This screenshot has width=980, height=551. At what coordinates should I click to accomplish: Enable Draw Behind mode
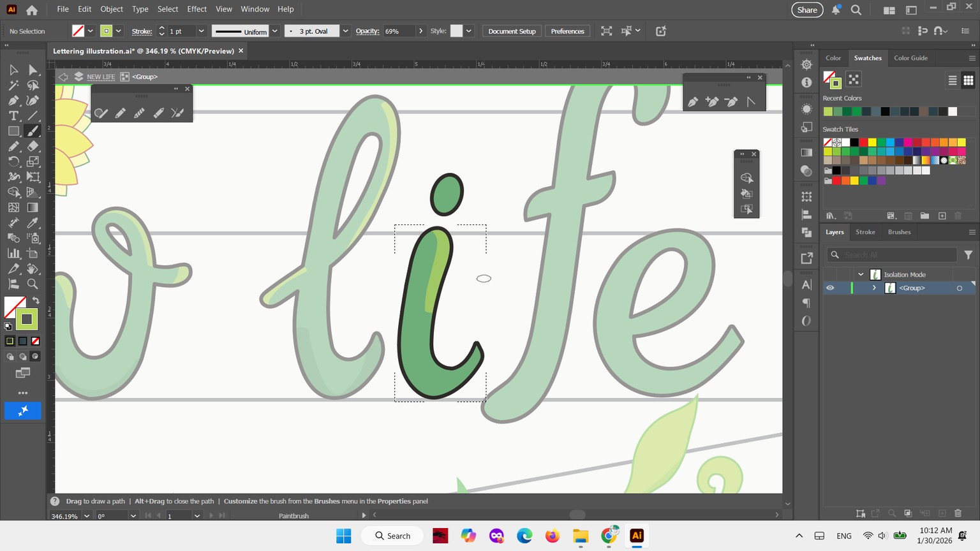tap(23, 356)
